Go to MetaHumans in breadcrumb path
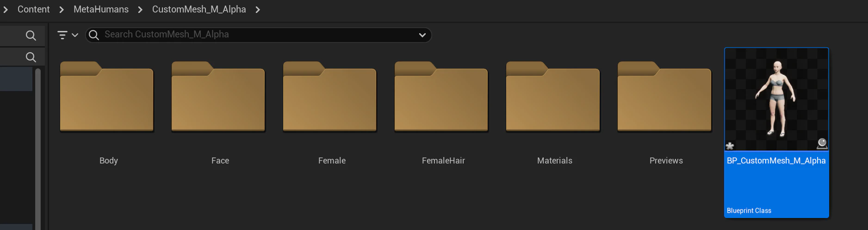Screen dimensions: 868x230 coord(101,9)
